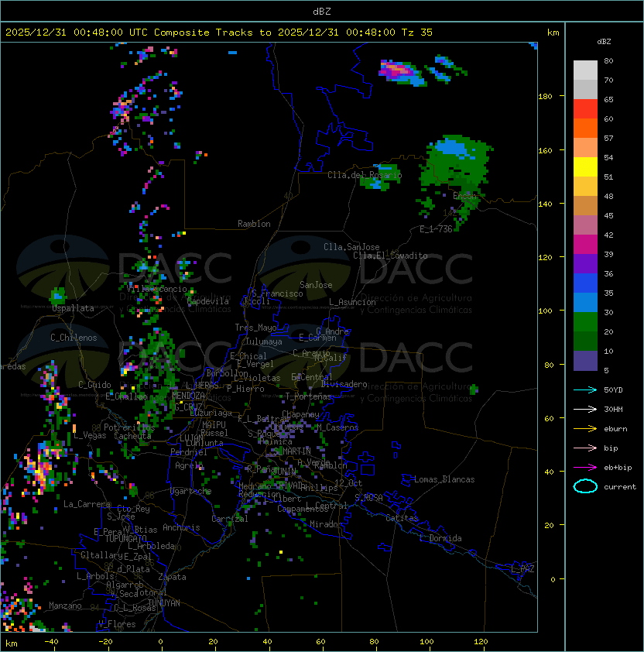This screenshot has width=644, height=652.
Task: Select the 'C_Chilenos' map label
Action: click(74, 338)
